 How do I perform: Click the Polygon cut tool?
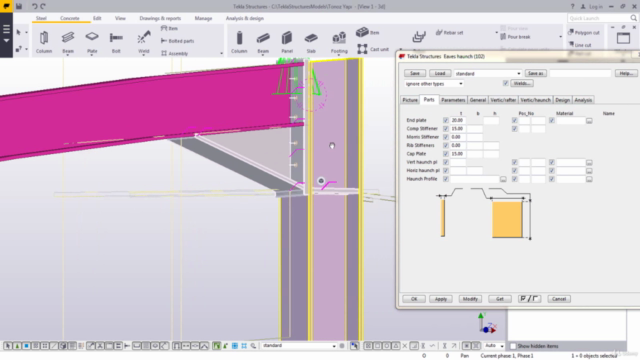[584, 32]
